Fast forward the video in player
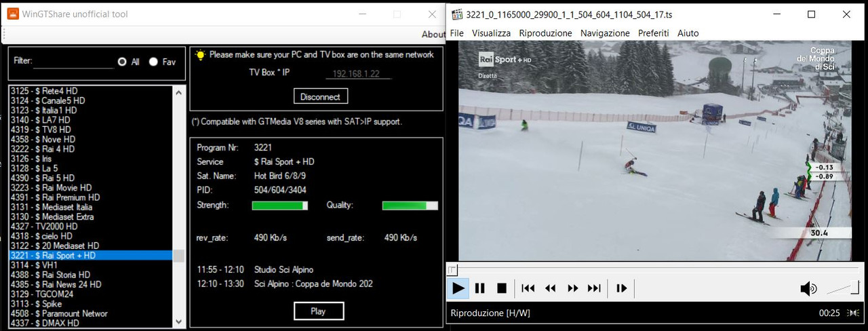This screenshot has height=331, width=868. 572,288
